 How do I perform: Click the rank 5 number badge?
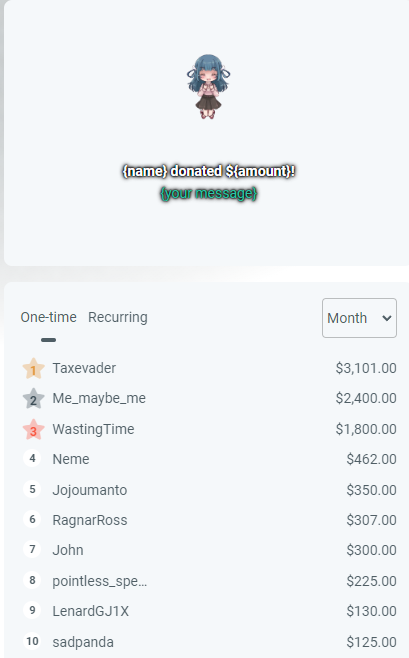(32, 489)
